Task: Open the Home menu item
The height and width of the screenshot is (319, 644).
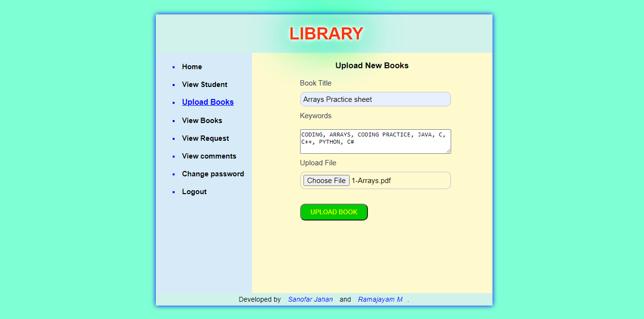Action: pos(191,67)
